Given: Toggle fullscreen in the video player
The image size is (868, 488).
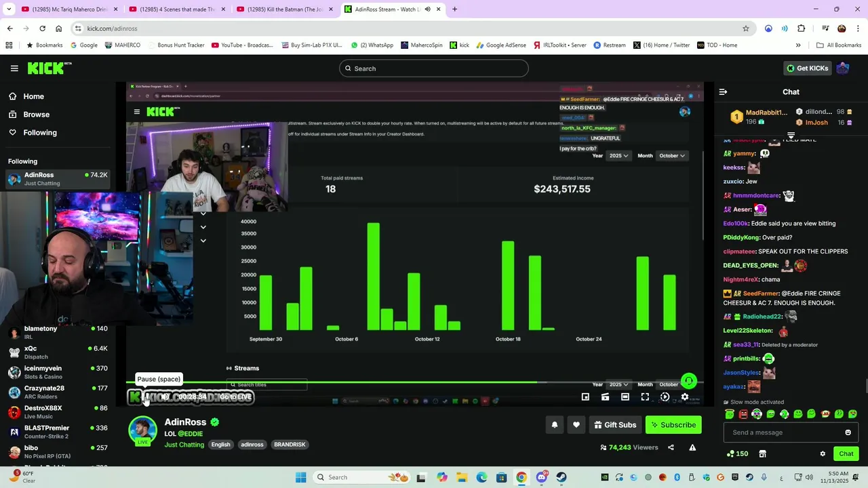Looking at the screenshot, I should [x=645, y=397].
